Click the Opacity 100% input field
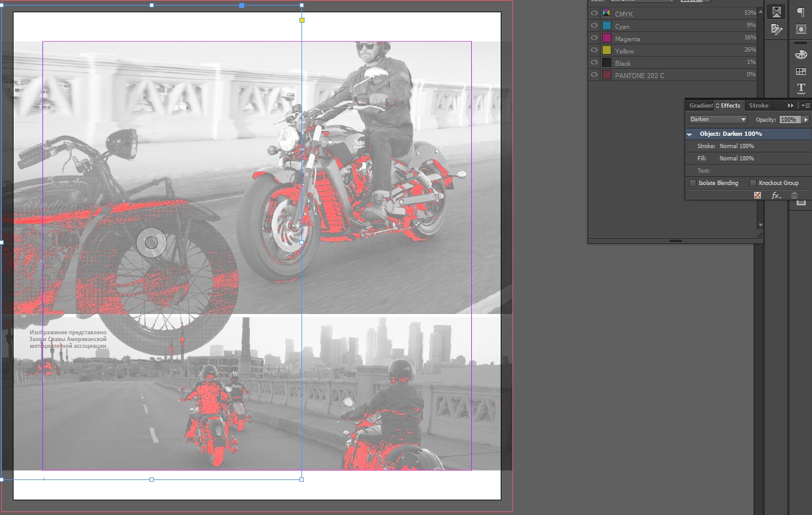Image resolution: width=812 pixels, height=515 pixels. [x=789, y=120]
